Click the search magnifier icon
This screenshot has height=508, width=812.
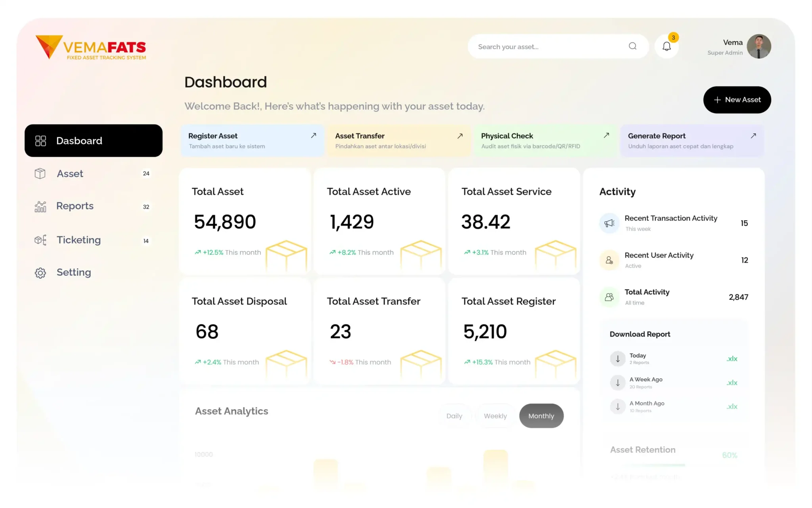(x=632, y=46)
